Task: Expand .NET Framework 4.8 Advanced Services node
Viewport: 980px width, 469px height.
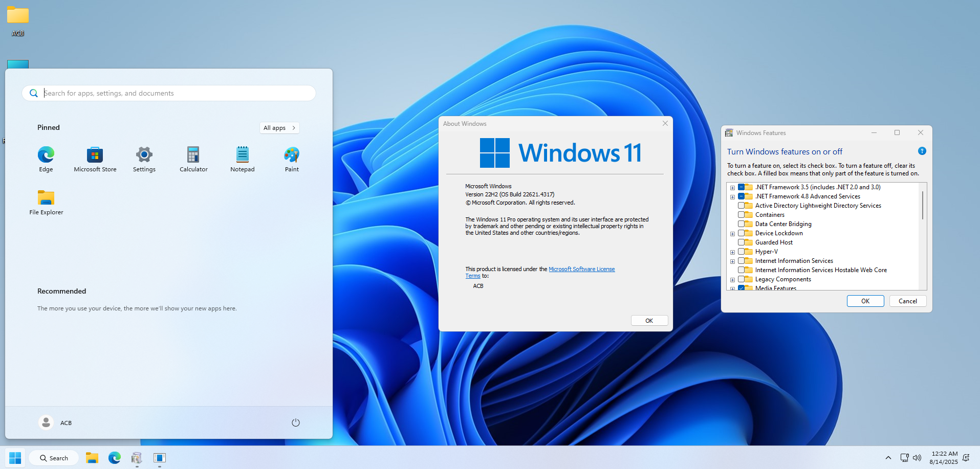Action: 732,197
